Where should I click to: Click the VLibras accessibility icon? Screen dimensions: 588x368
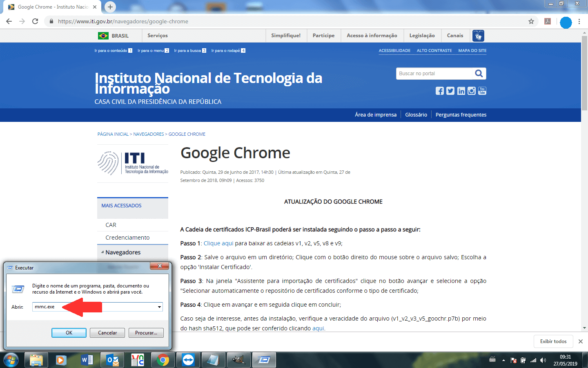(x=478, y=36)
